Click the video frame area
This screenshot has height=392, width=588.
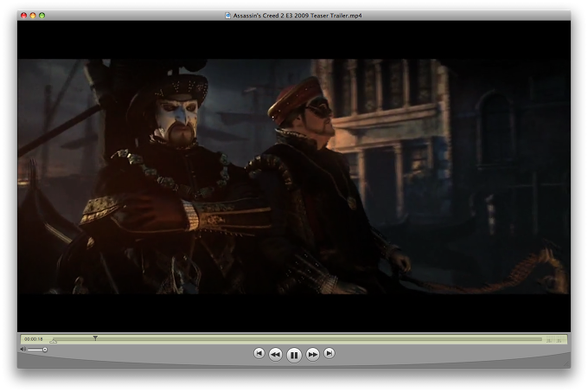294,177
